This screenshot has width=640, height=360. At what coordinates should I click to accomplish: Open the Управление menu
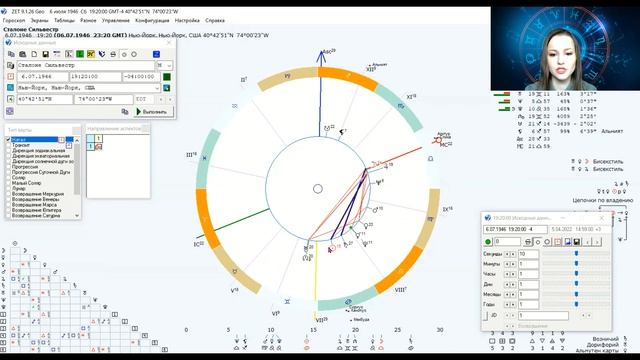[116, 20]
